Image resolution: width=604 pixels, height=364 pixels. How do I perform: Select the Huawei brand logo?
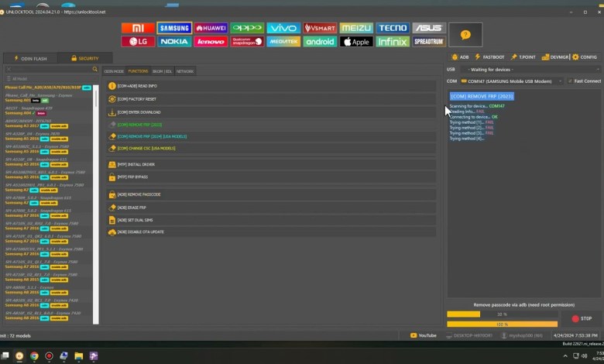pos(211,28)
